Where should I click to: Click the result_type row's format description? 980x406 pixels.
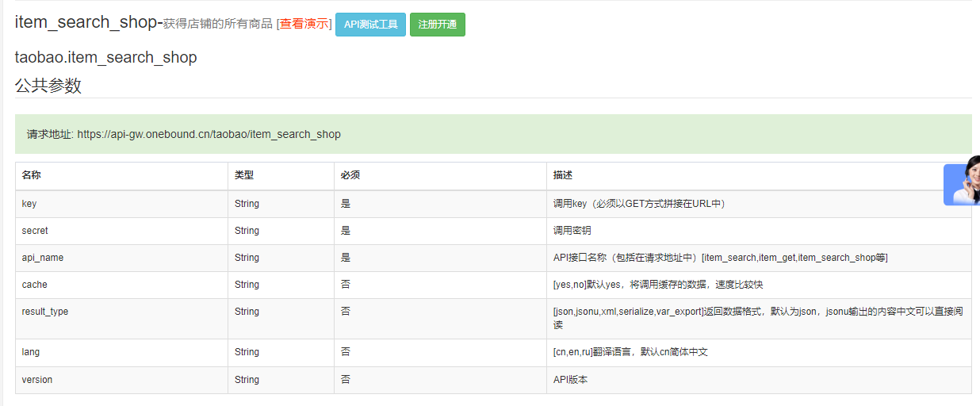coord(759,318)
